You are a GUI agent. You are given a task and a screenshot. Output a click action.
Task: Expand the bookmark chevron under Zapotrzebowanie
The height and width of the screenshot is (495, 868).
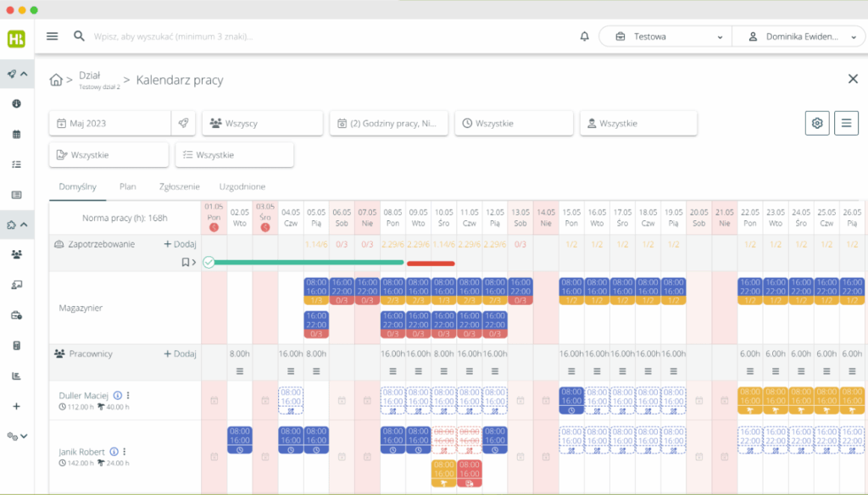click(188, 262)
